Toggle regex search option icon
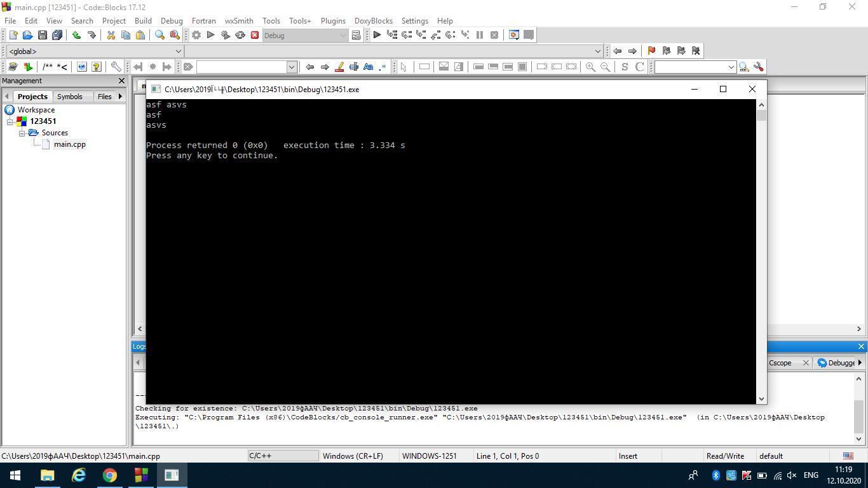868x488 pixels. pyautogui.click(x=383, y=67)
